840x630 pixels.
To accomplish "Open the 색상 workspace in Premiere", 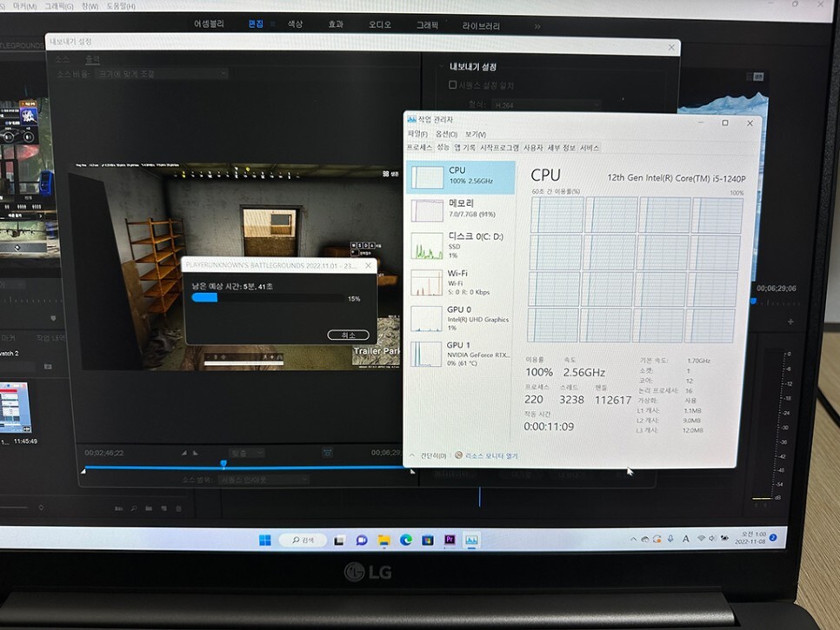I will (x=295, y=24).
